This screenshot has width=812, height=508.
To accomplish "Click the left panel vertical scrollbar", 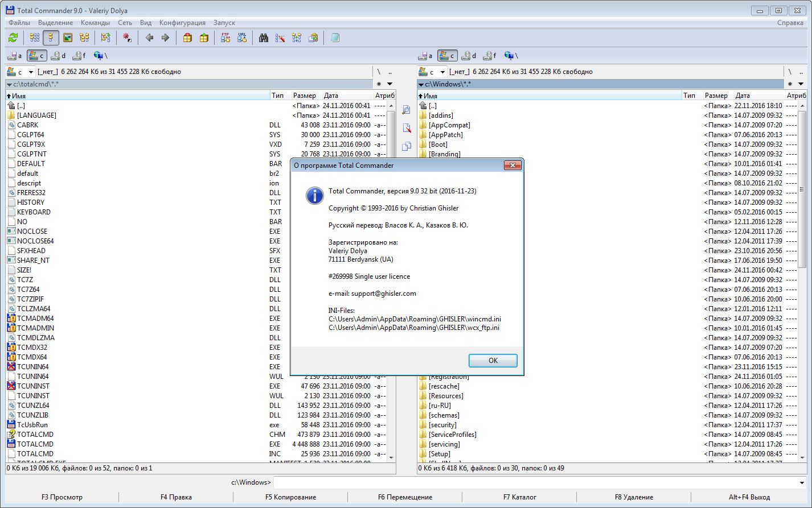I will [x=391, y=281].
